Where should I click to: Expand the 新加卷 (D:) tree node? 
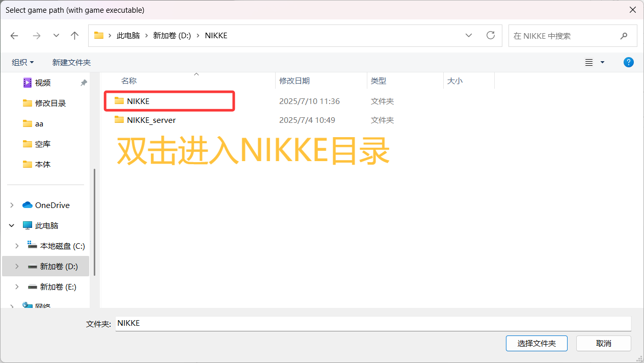(x=17, y=266)
